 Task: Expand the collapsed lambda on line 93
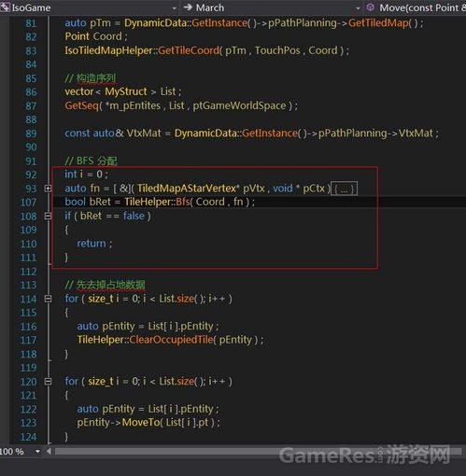48,189
